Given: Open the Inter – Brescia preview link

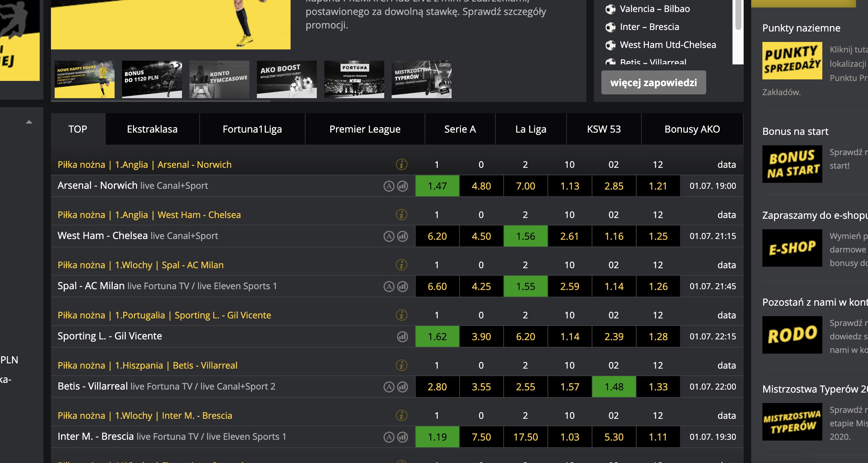Looking at the screenshot, I should click(650, 27).
